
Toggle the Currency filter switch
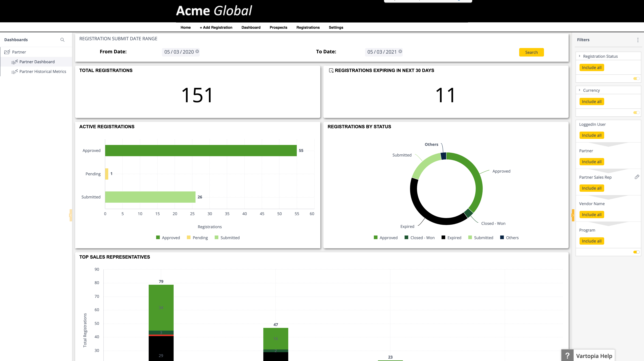636,112
